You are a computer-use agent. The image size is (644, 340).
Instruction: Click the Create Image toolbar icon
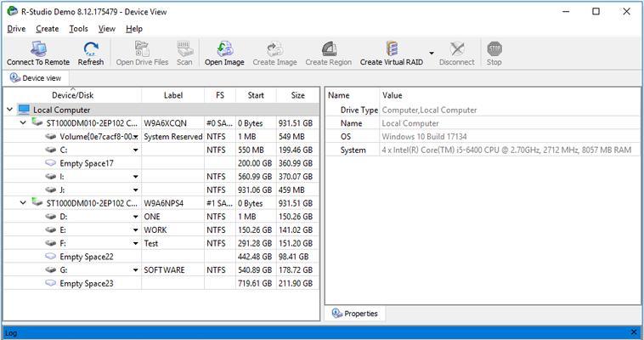(274, 49)
